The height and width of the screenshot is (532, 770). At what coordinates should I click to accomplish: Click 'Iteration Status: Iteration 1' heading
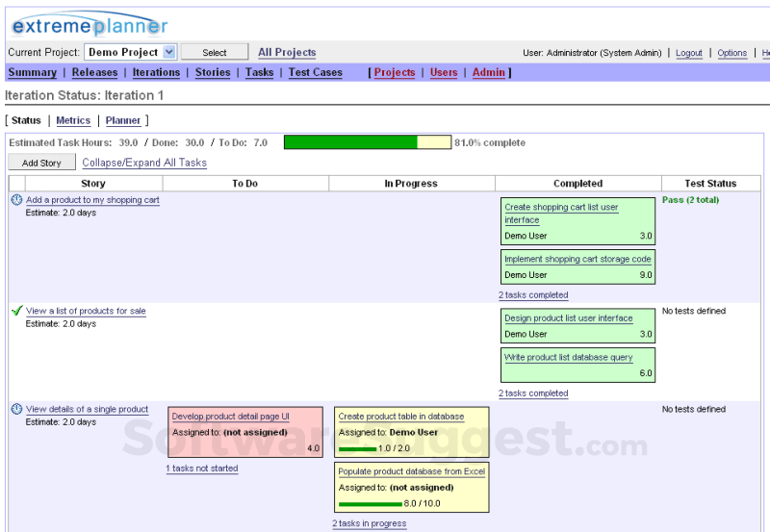(x=84, y=95)
